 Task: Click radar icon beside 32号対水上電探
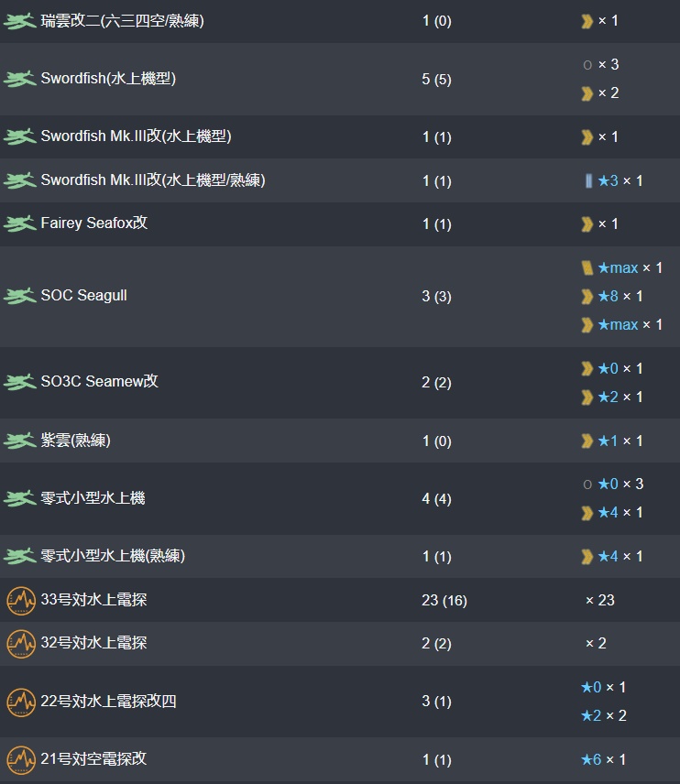(x=21, y=644)
